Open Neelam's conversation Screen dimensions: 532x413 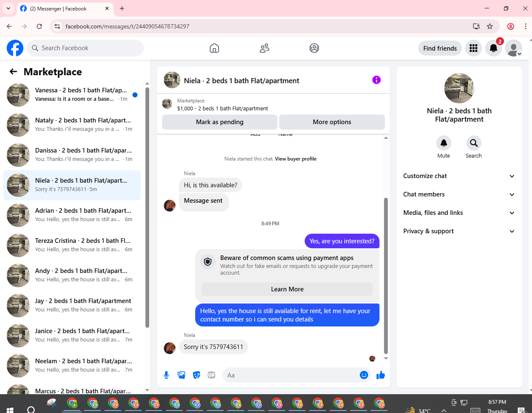(x=72, y=366)
